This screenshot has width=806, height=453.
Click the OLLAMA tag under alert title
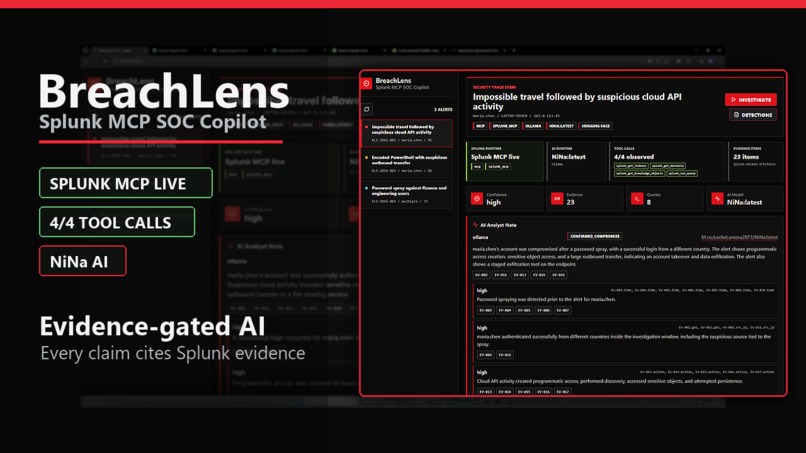(533, 126)
